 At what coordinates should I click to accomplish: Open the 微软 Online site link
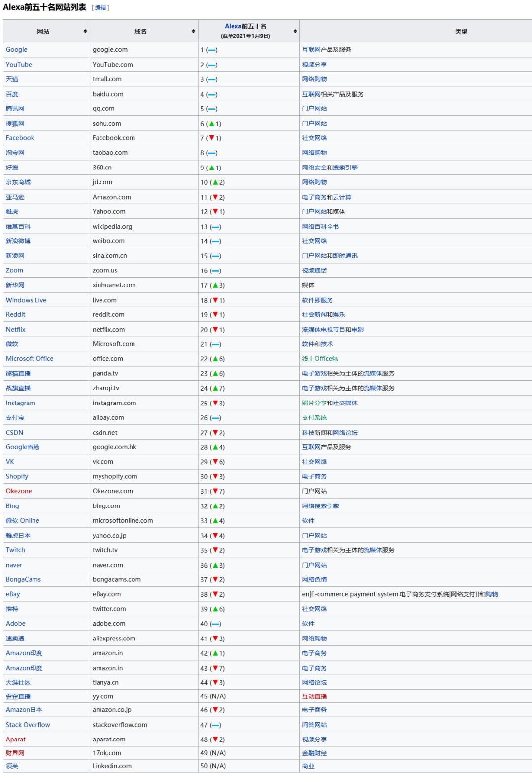tap(23, 521)
